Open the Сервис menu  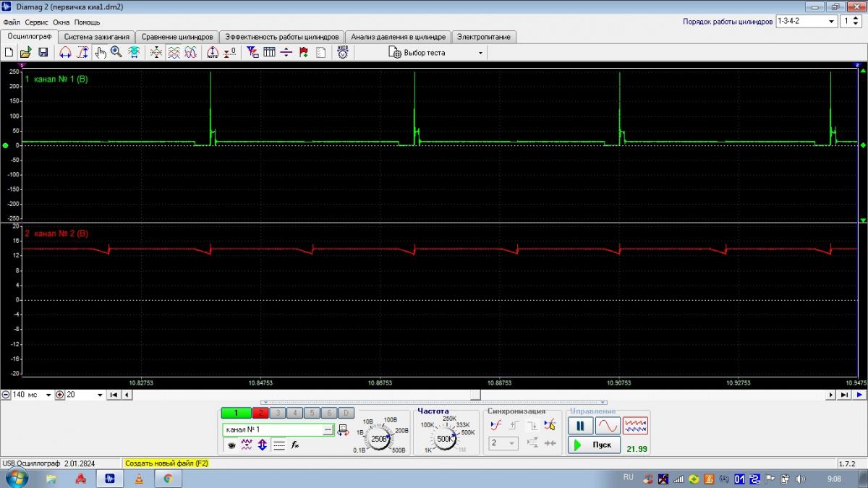click(x=36, y=22)
